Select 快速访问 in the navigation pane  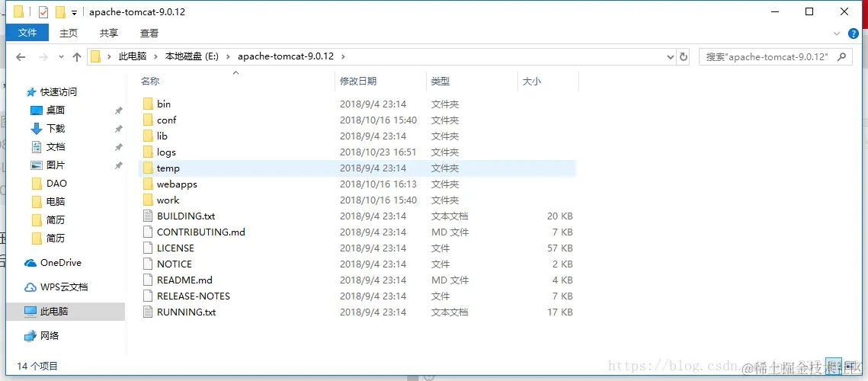click(58, 92)
